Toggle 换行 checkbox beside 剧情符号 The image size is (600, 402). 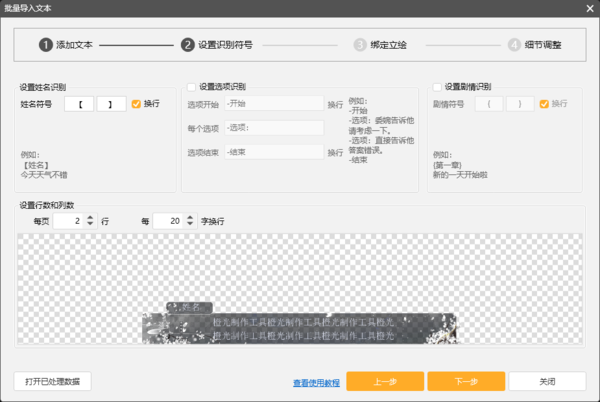pyautogui.click(x=544, y=104)
